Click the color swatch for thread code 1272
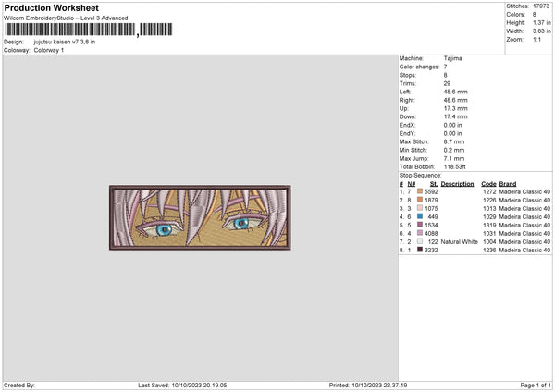The height and width of the screenshot is (392, 555). click(x=420, y=191)
